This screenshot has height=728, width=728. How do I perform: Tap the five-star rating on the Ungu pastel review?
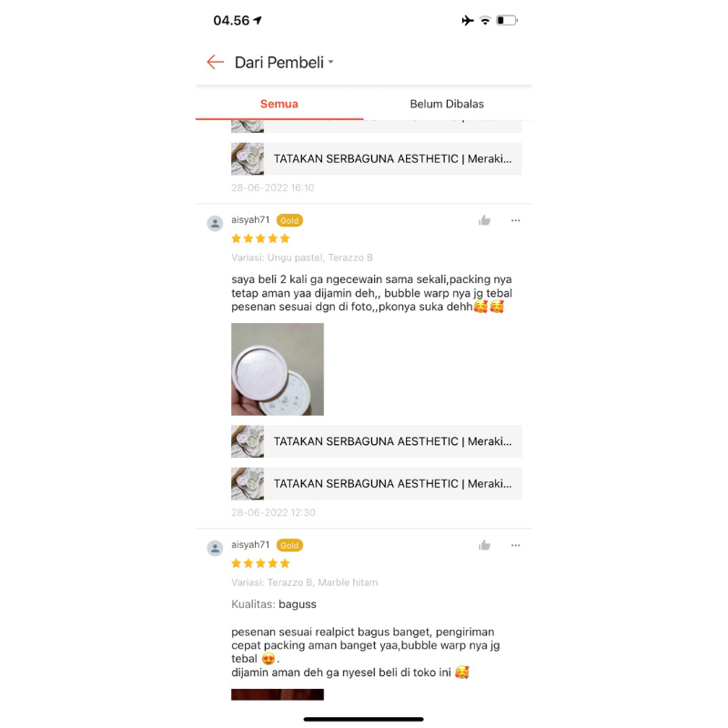pos(260,238)
